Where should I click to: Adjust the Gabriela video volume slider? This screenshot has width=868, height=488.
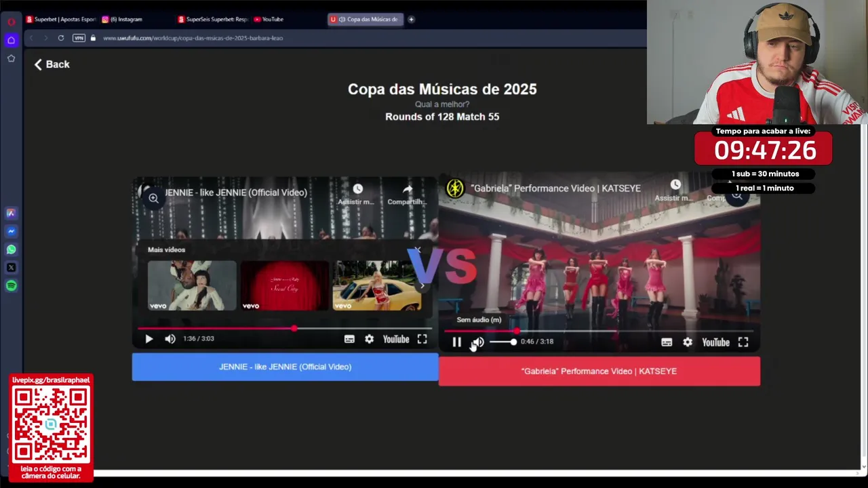click(x=502, y=342)
